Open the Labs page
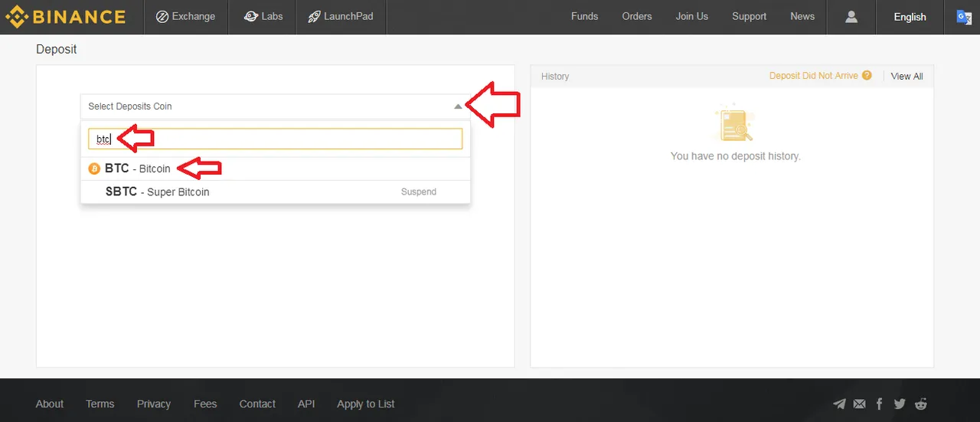980x422 pixels. pos(263,16)
